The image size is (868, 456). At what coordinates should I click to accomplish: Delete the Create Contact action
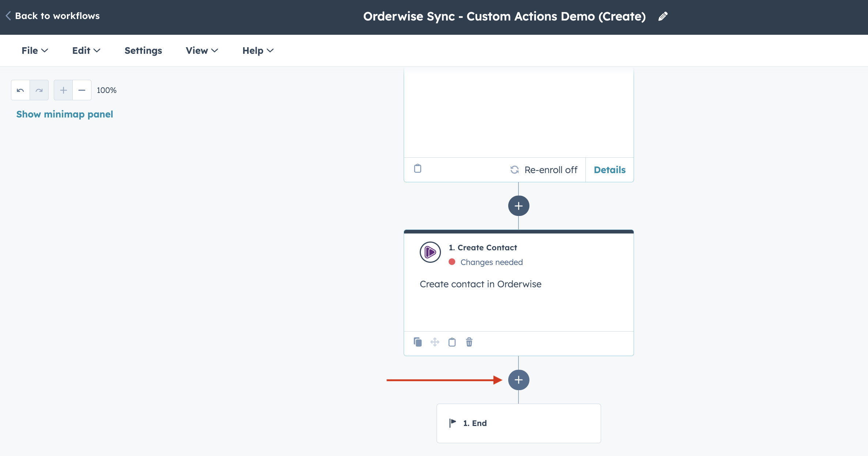coord(469,342)
